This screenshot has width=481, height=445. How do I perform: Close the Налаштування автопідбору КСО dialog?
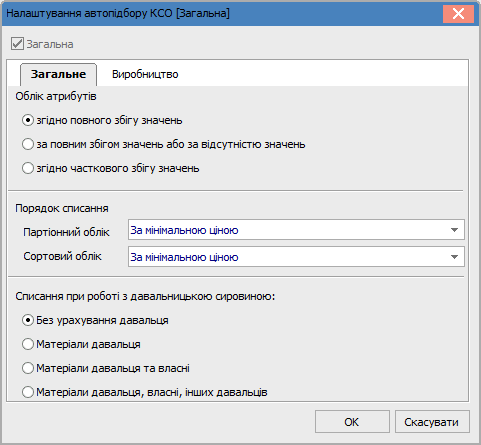click(458, 14)
